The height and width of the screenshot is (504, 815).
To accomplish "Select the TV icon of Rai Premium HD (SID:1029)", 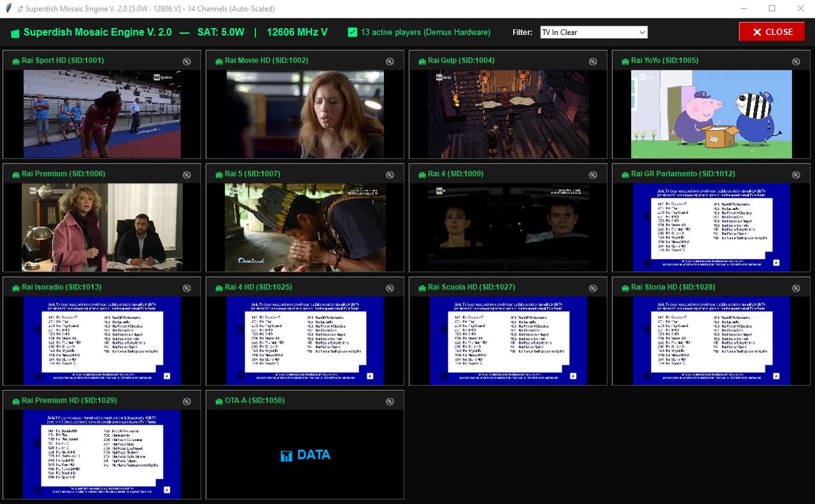I will pyautogui.click(x=15, y=401).
